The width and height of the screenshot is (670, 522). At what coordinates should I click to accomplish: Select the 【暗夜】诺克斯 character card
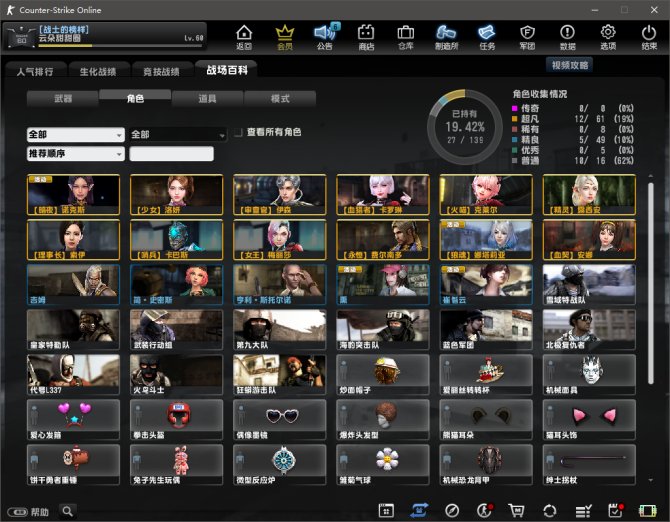(x=73, y=194)
